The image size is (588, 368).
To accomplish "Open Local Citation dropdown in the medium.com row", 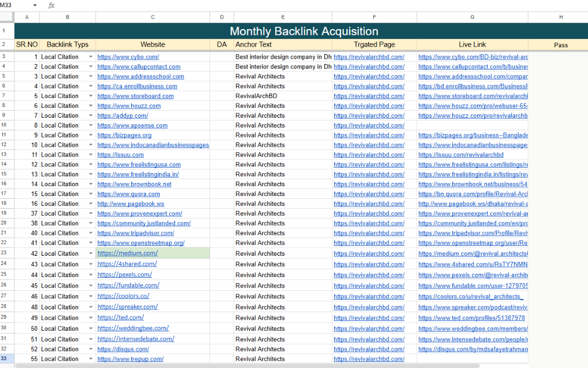I will click(91, 254).
